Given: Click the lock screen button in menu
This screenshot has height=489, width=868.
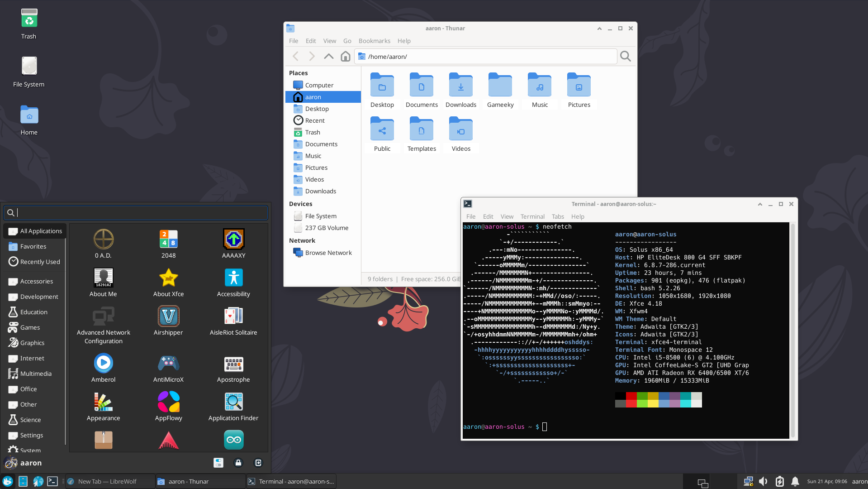Looking at the screenshot, I should point(238,463).
